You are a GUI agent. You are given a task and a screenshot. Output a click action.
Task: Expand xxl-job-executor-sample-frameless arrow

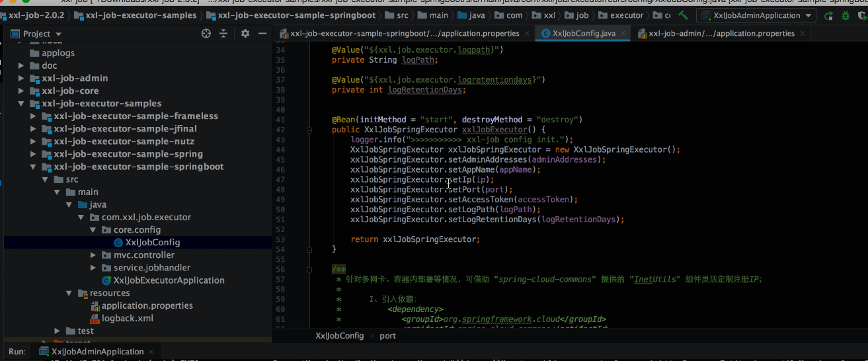33,116
